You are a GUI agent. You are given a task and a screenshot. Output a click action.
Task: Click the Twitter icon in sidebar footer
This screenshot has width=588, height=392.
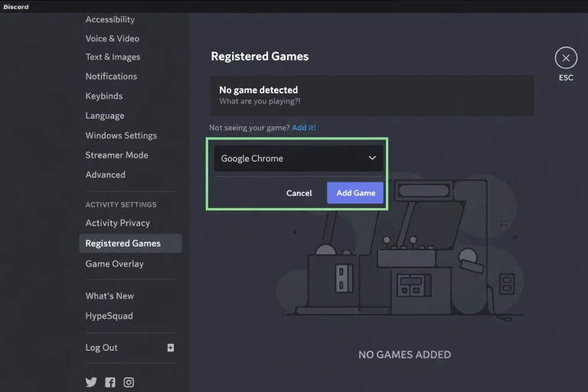tap(91, 382)
